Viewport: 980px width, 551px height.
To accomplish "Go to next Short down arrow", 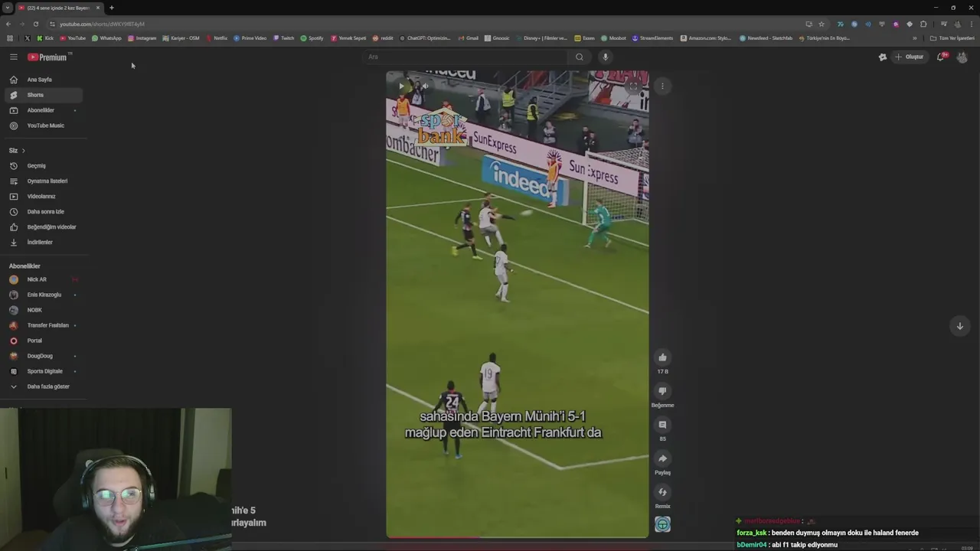I will pyautogui.click(x=960, y=326).
